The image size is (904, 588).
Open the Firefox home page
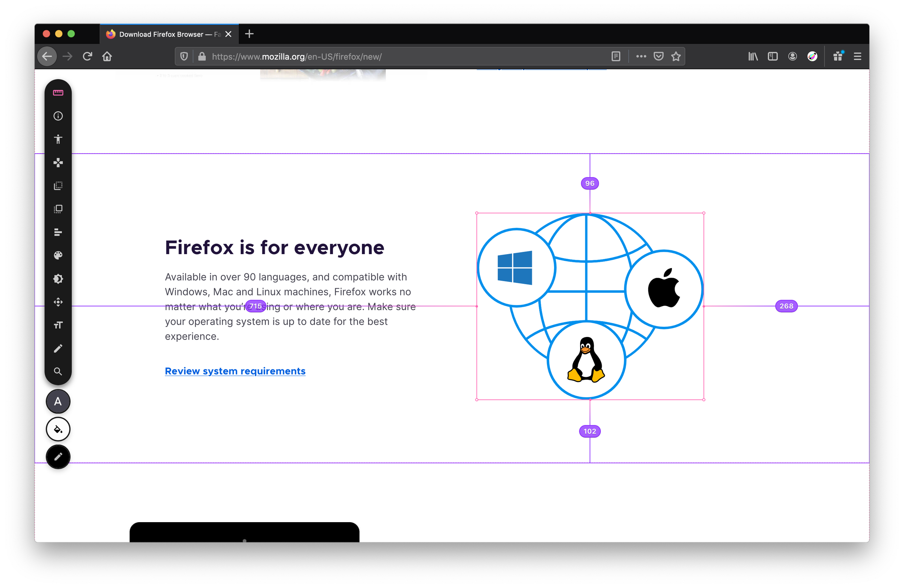tap(107, 56)
